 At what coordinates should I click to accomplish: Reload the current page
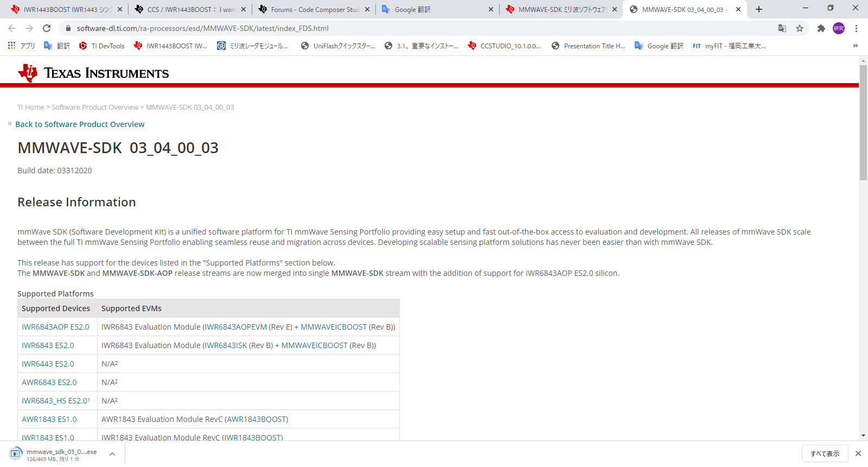click(47, 28)
